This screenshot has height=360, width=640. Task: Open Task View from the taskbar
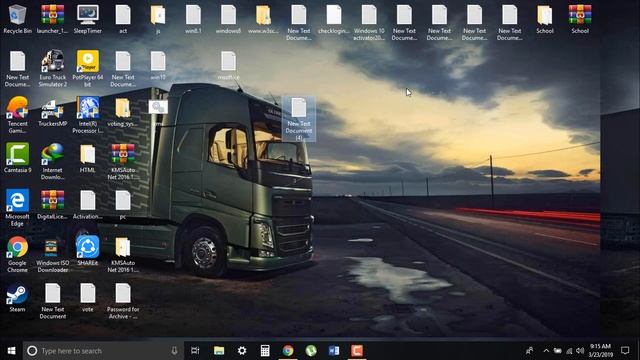point(195,351)
